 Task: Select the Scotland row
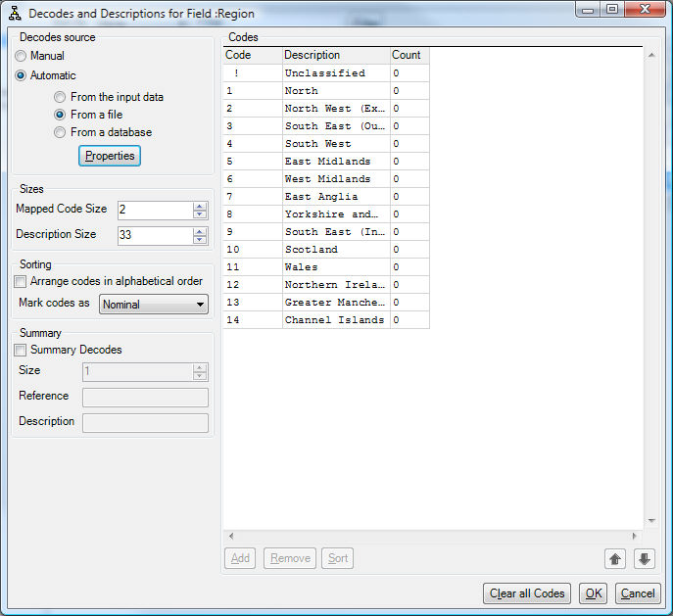(326, 249)
